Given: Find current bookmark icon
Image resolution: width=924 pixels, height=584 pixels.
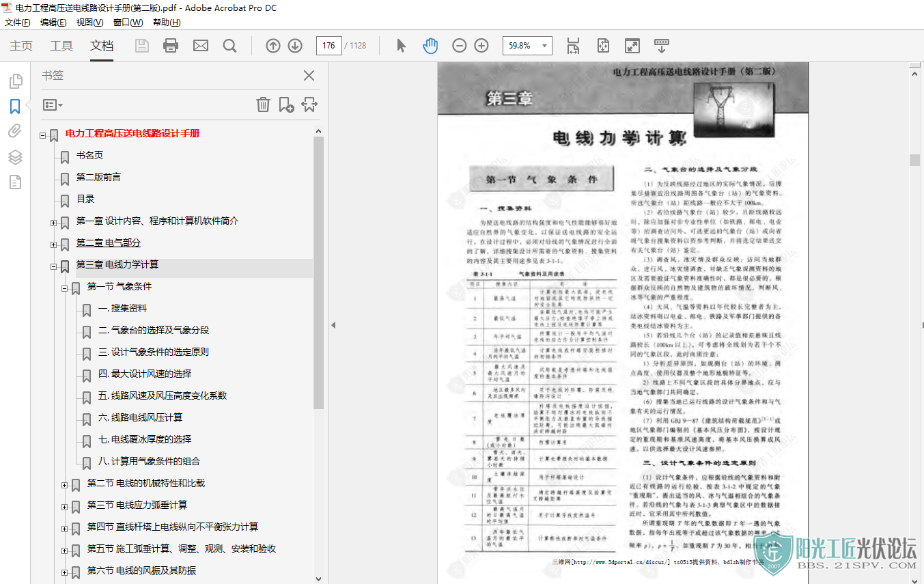Looking at the screenshot, I should 309,105.
